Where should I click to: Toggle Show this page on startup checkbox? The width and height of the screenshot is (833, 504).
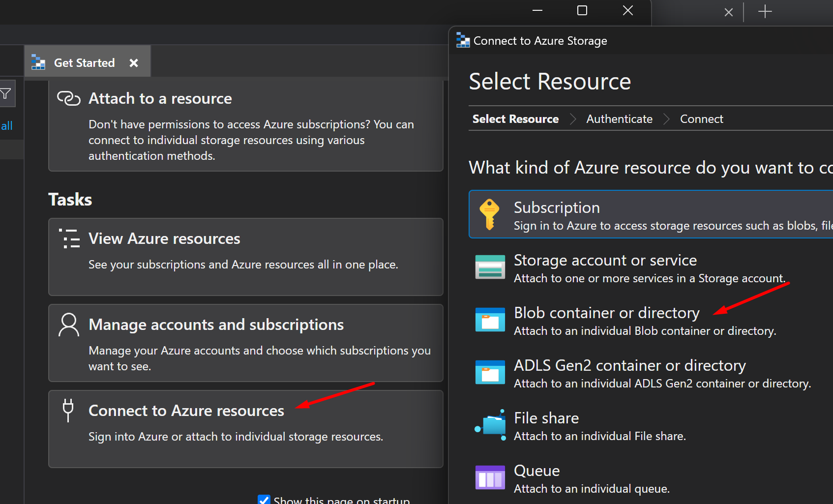[x=264, y=500]
